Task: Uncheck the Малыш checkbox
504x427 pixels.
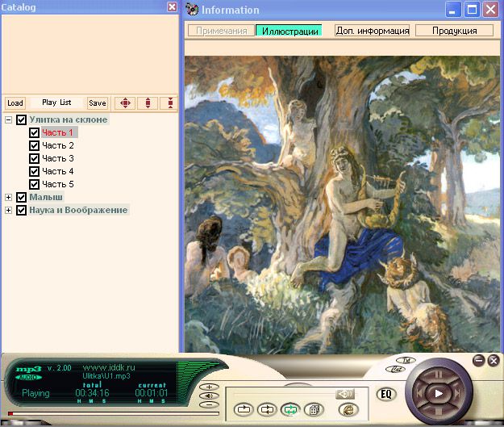Action: pos(22,197)
